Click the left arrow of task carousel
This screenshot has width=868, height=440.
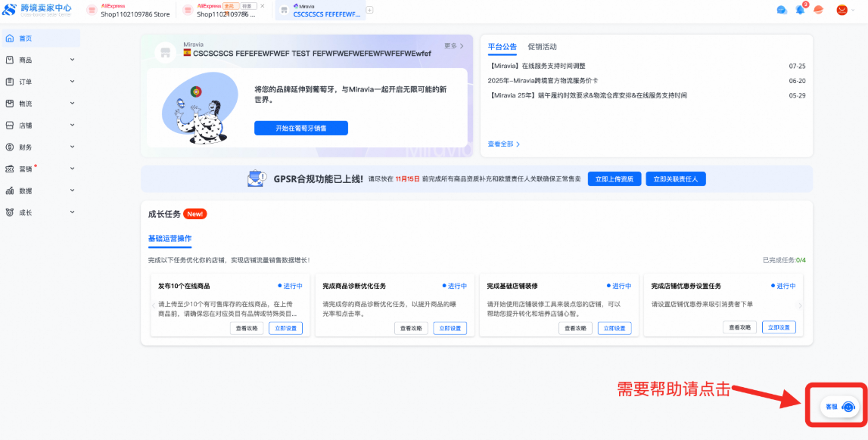point(154,305)
